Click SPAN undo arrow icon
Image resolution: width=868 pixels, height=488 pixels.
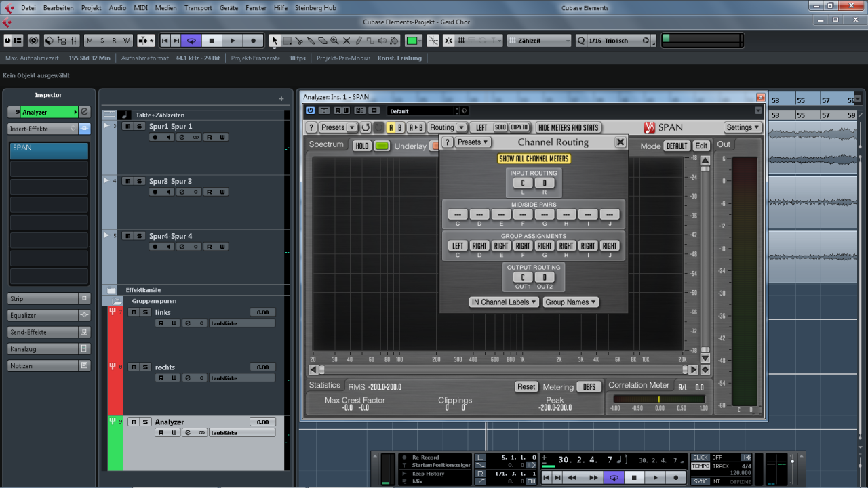coord(366,127)
